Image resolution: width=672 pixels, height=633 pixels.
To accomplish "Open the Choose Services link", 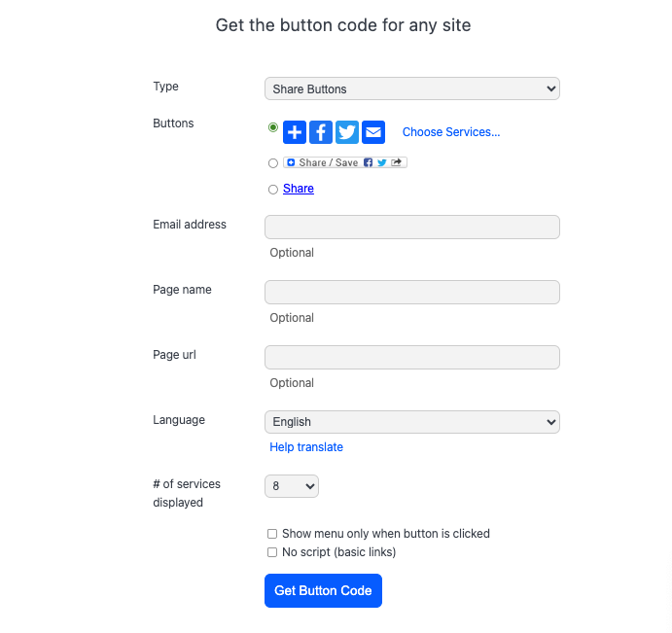I will (451, 132).
